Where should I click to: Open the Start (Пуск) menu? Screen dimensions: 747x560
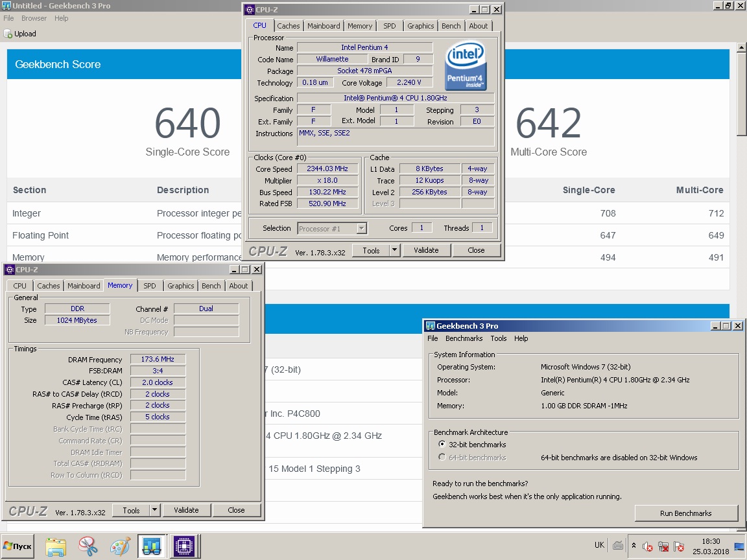click(18, 546)
